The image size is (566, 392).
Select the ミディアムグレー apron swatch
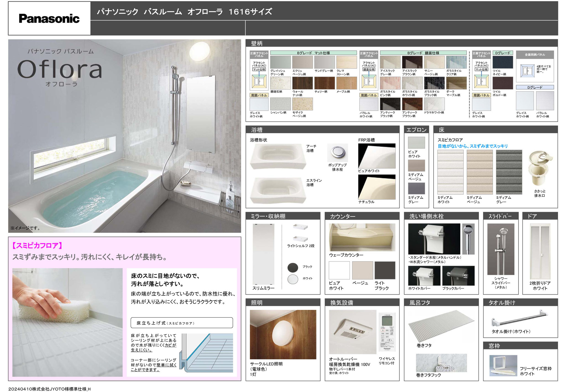[416, 189]
